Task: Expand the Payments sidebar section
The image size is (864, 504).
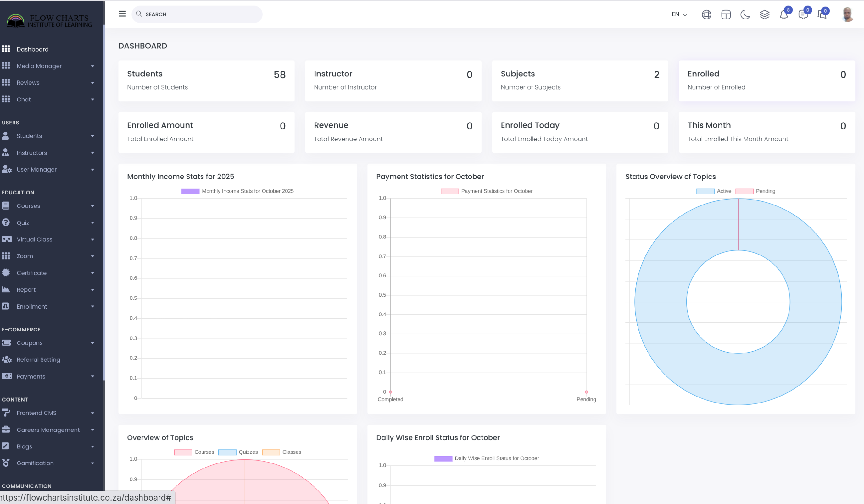Action: (x=31, y=376)
